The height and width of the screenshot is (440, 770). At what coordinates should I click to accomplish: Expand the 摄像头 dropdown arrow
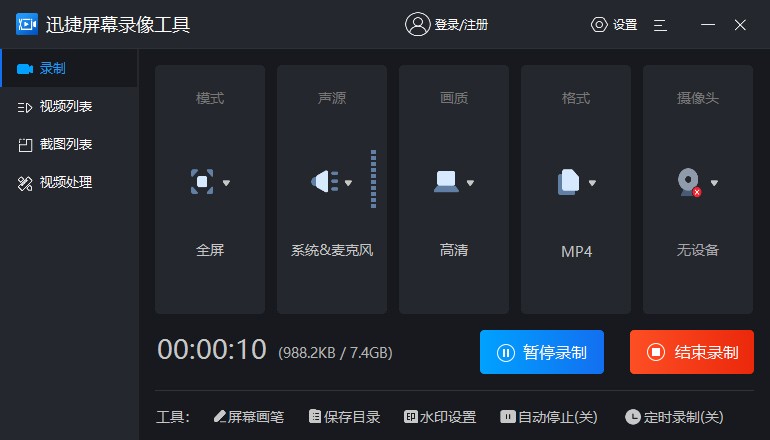coord(714,183)
